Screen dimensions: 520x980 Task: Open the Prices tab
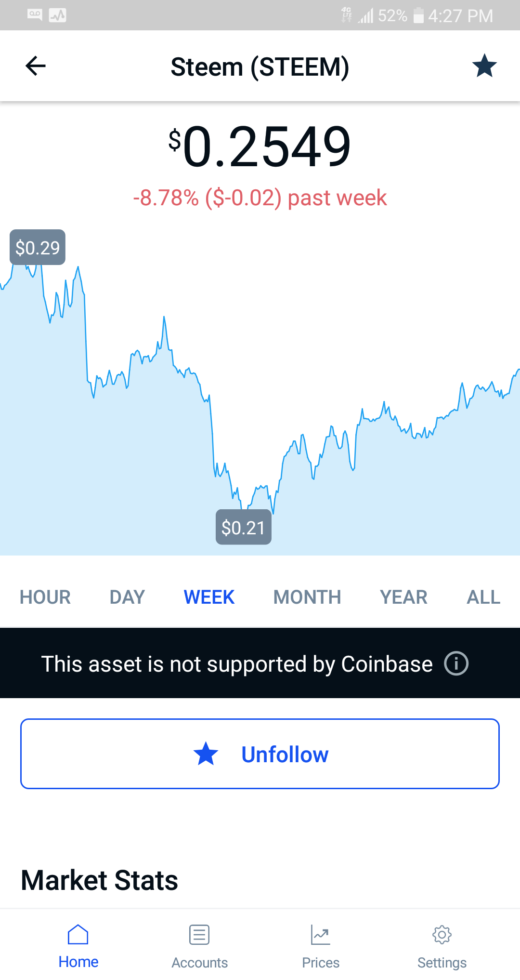coord(321,946)
